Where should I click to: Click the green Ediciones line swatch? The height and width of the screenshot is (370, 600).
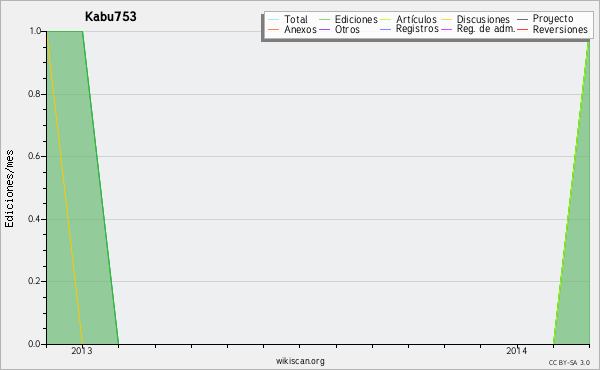[x=324, y=19]
